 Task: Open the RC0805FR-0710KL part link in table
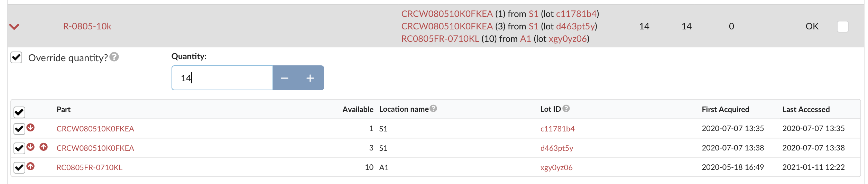[x=90, y=167]
